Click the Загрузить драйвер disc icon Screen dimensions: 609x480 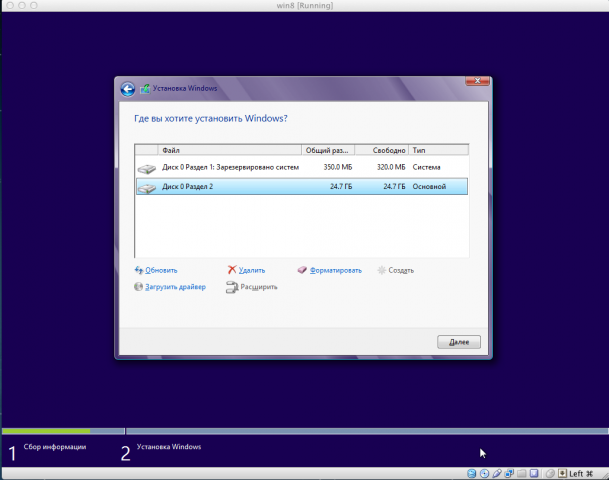coord(138,287)
